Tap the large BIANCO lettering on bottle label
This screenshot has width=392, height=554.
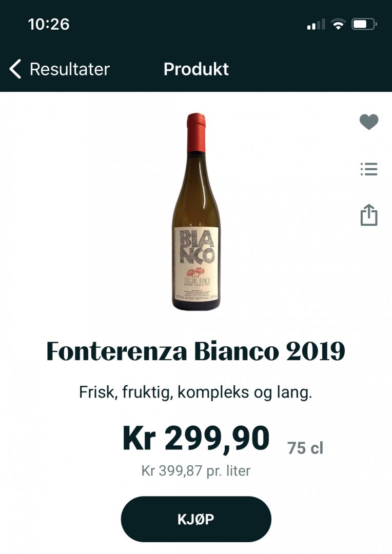[197, 247]
